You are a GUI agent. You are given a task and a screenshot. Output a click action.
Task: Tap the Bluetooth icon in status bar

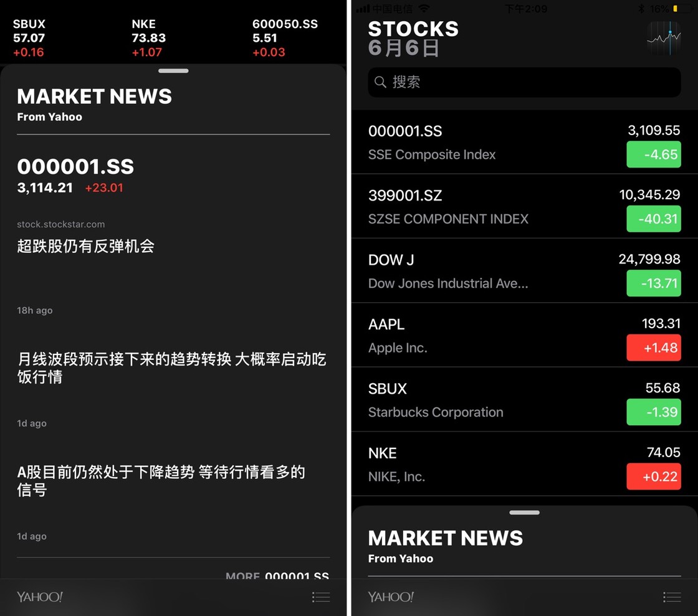pyautogui.click(x=641, y=9)
